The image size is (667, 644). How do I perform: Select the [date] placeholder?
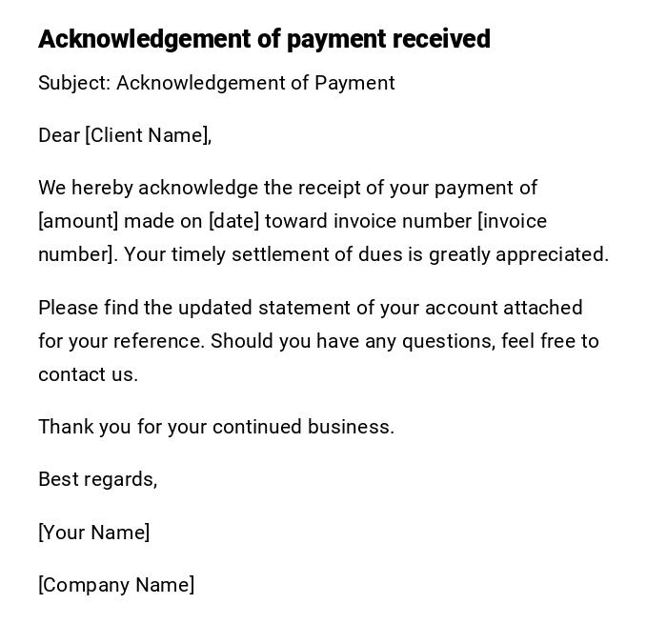coord(233,221)
